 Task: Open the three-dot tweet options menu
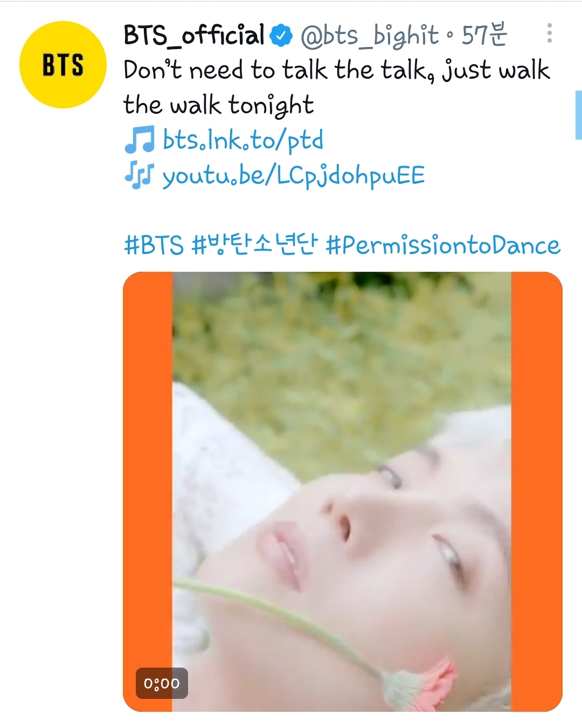[x=549, y=33]
